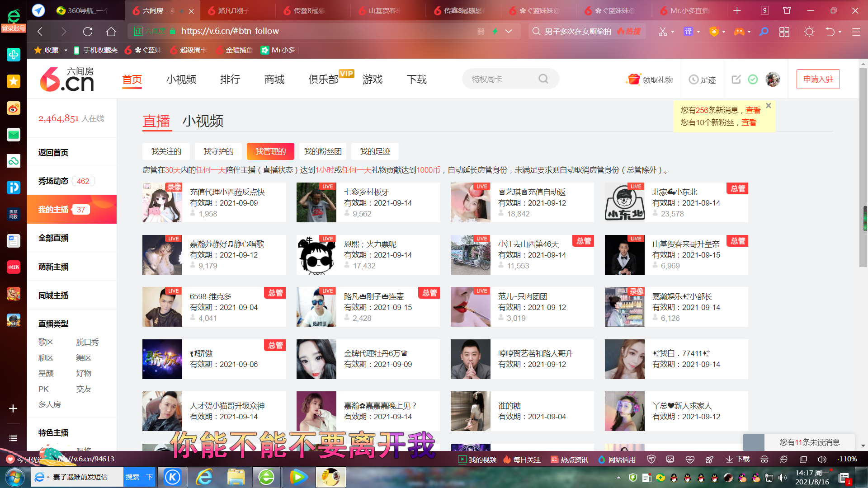Show hidden system tray icons
The image size is (868, 488).
(618, 478)
